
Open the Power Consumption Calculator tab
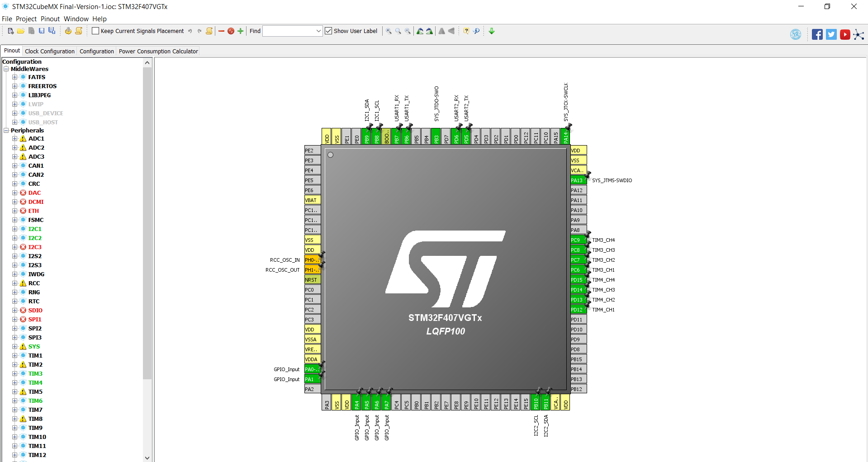[x=158, y=51]
